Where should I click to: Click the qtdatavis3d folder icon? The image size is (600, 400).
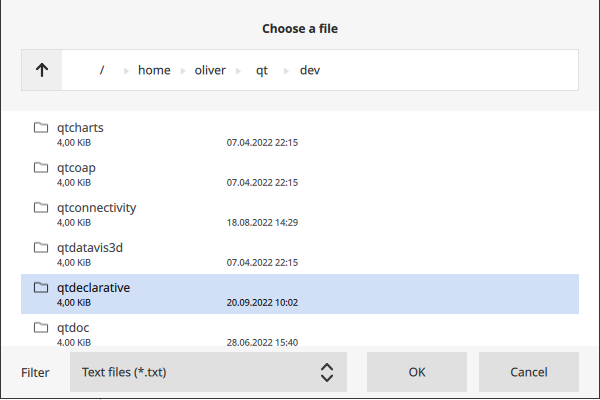41,247
